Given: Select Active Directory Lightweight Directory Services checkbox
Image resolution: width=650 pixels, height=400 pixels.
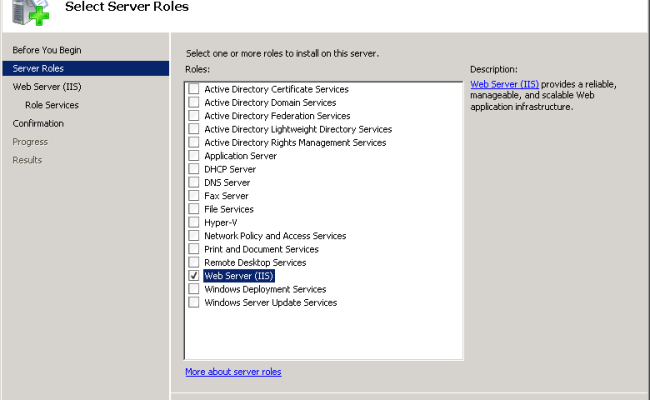Looking at the screenshot, I should [x=194, y=129].
